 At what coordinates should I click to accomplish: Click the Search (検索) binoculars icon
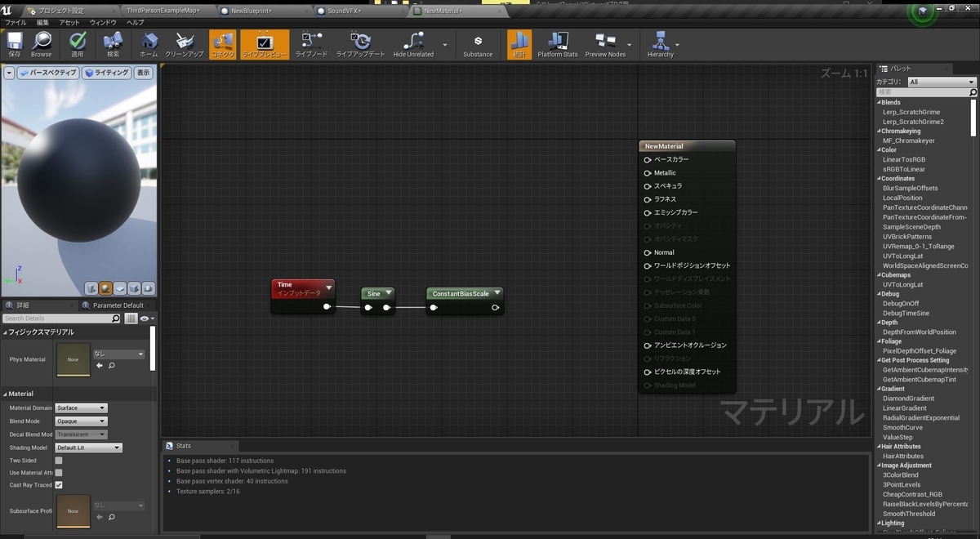(113, 44)
